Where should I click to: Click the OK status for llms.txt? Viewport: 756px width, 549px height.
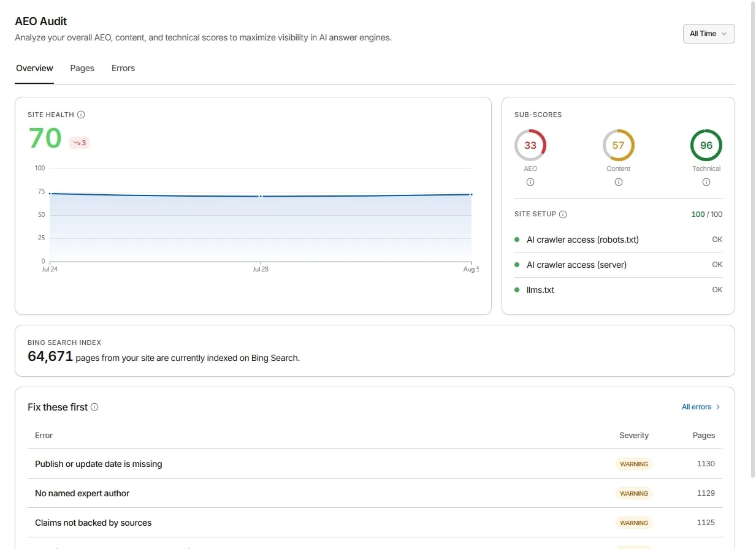717,290
